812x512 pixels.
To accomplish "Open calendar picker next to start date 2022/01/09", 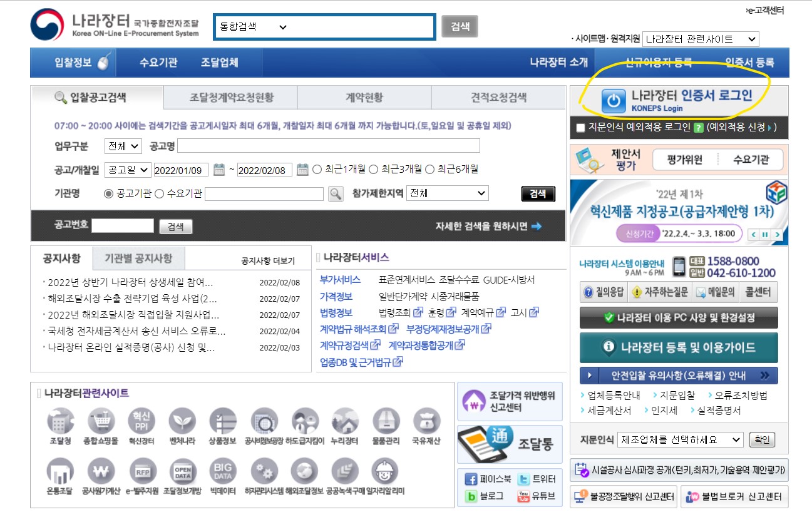I will 219,169.
